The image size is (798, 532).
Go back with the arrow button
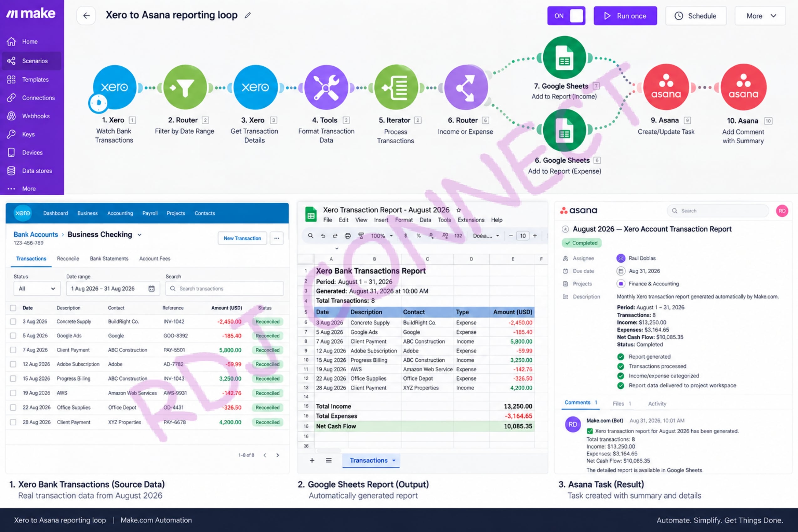point(86,16)
